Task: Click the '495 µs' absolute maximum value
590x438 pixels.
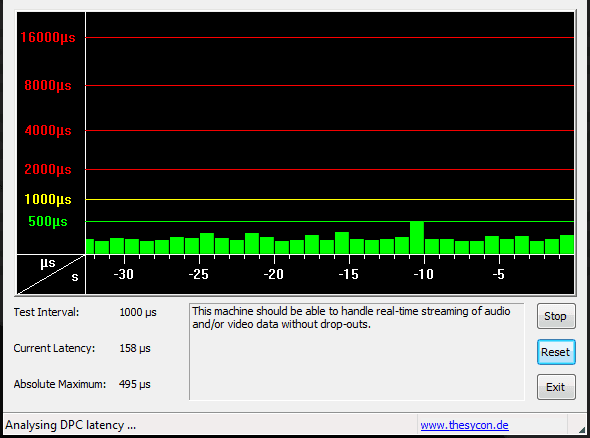Action: click(135, 384)
